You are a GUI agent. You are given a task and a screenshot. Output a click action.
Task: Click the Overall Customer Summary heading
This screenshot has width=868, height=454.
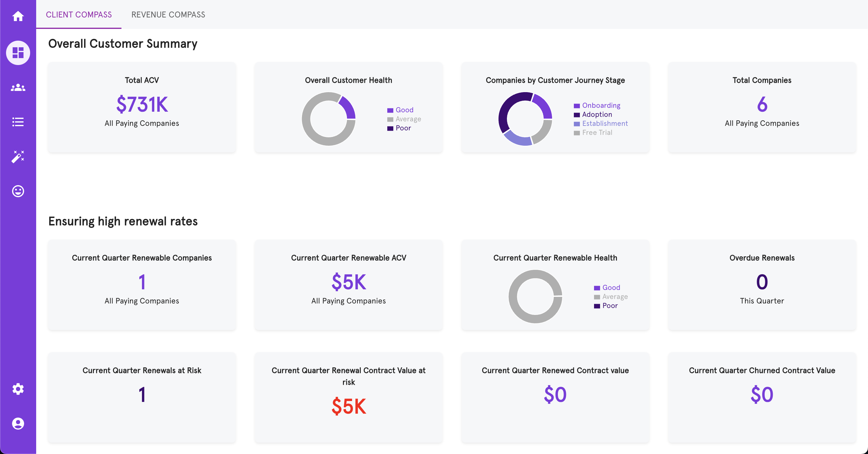(x=123, y=44)
